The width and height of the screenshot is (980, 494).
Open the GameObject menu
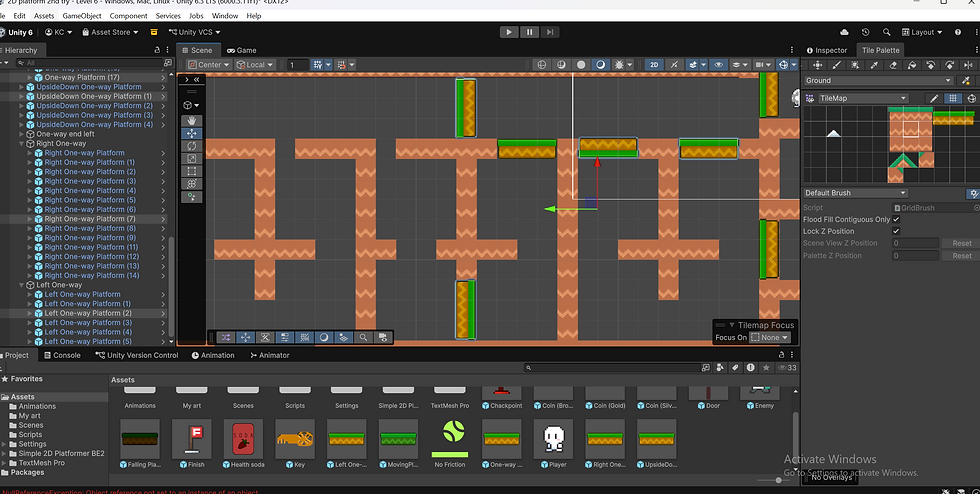[x=82, y=16]
